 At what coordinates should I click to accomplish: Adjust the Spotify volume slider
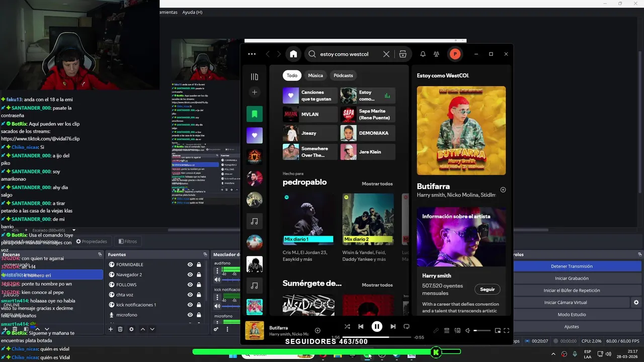[482, 330]
